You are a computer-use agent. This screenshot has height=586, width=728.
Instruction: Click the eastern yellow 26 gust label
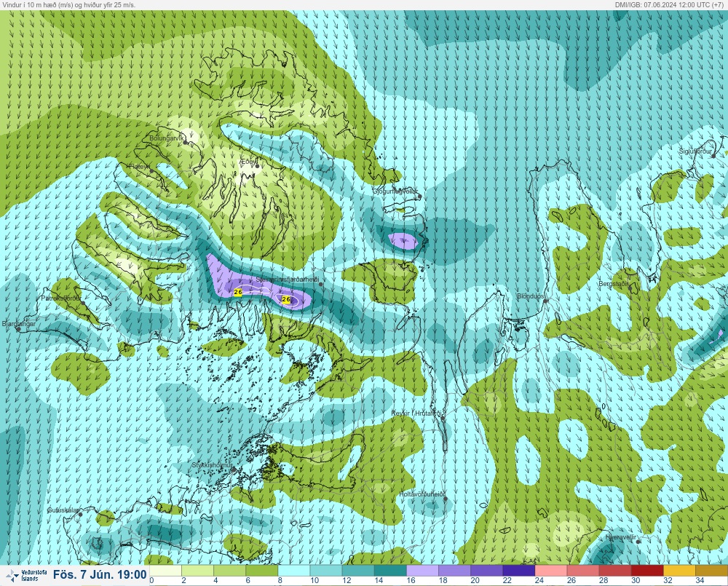286,299
